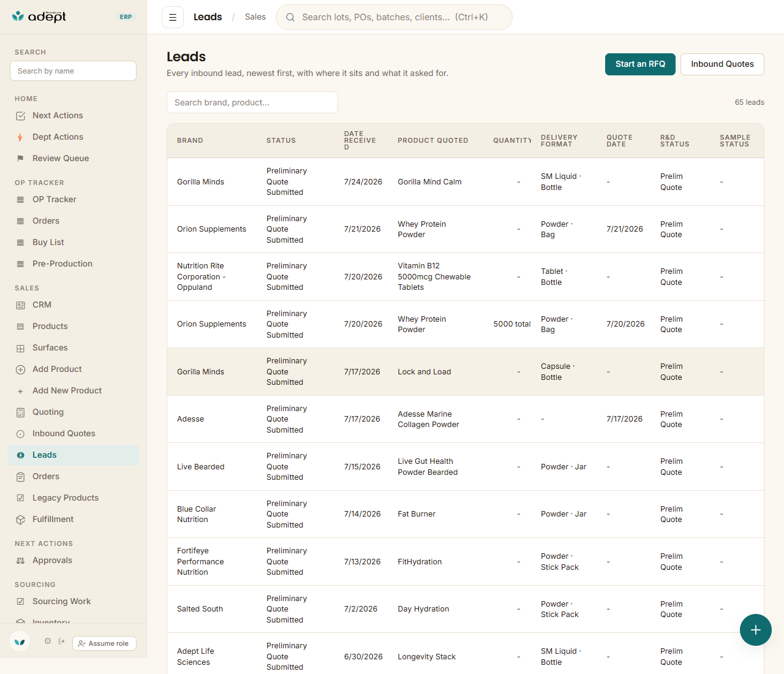Viewport: 784px width, 674px height.
Task: Click the Inbound Quotes circle icon
Action: click(20, 434)
